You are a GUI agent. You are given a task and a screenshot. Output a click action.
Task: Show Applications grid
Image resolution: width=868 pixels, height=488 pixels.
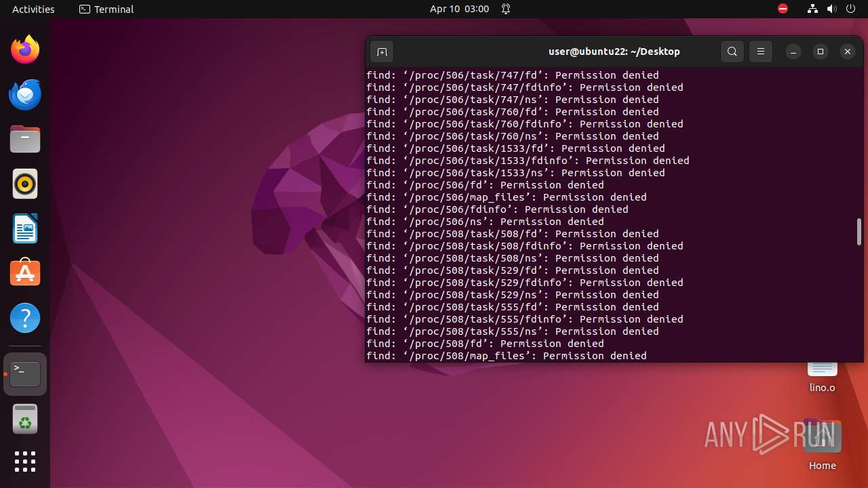point(25,462)
